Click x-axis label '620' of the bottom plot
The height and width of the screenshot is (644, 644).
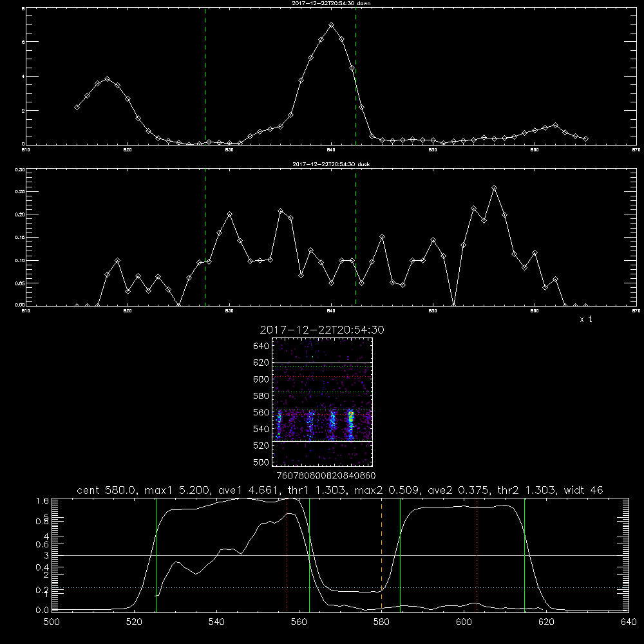tap(546, 622)
